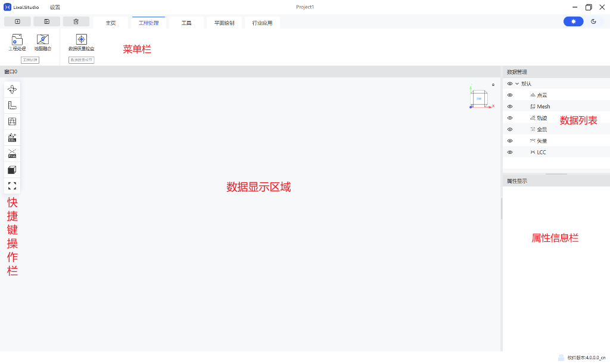
Task: Click the horizontal splitter handle above 属性显示
Action: coord(556,174)
